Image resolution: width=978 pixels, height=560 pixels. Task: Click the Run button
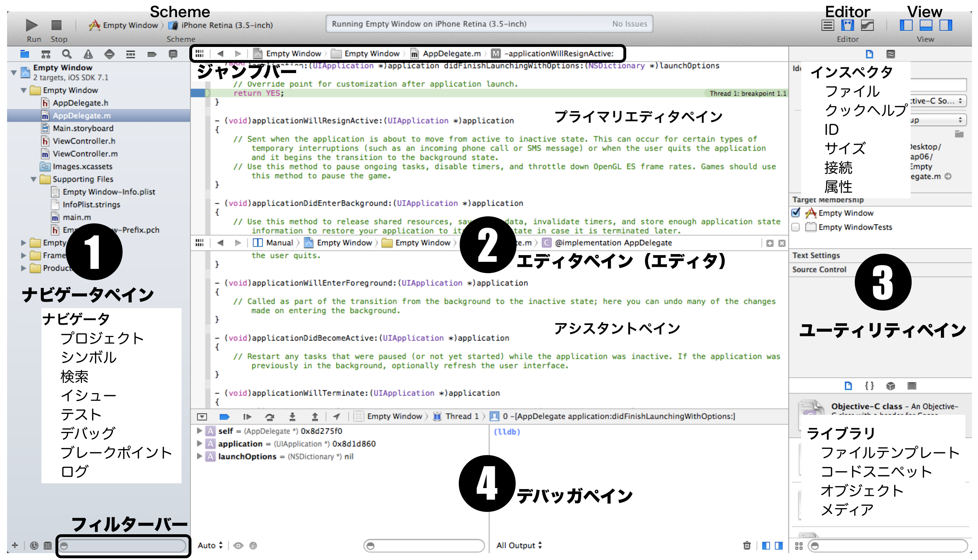[x=31, y=25]
